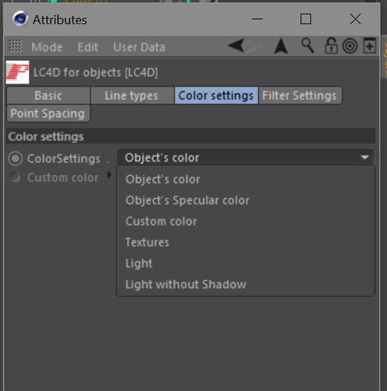
Task: Toggle the Custom color animation circle
Action: click(x=15, y=177)
